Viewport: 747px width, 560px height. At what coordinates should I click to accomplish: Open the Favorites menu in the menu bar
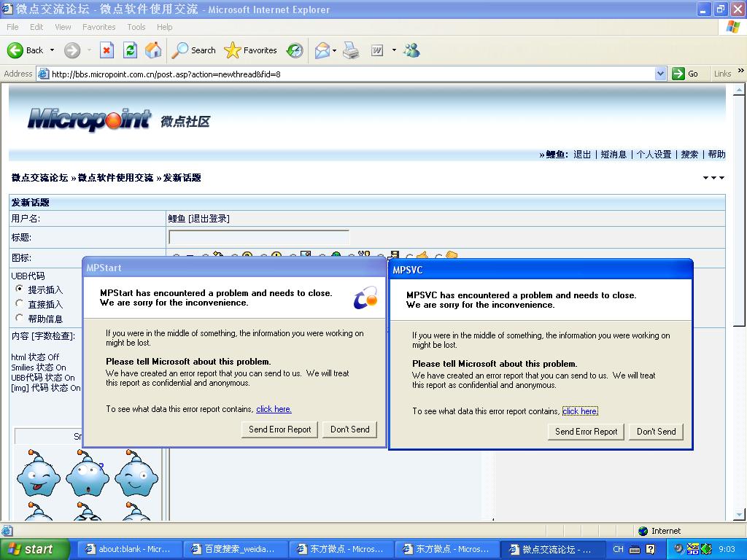pyautogui.click(x=98, y=27)
